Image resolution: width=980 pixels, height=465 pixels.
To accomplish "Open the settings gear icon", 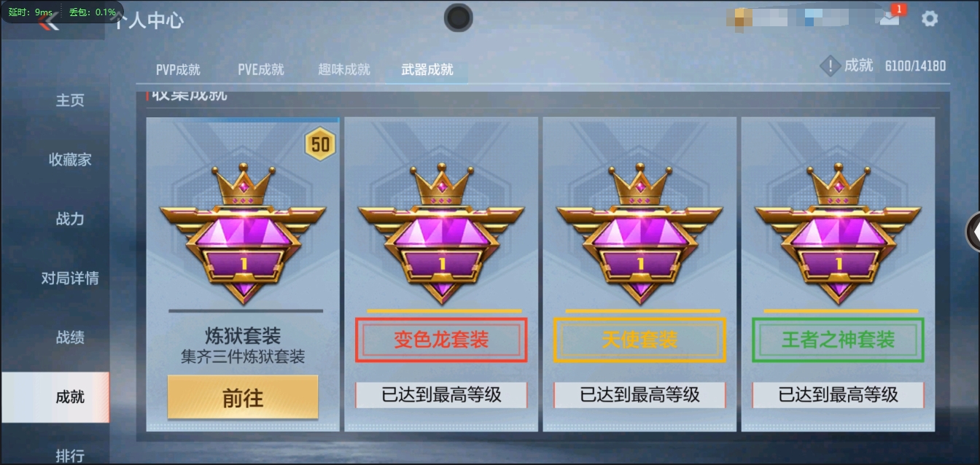I will tap(930, 19).
